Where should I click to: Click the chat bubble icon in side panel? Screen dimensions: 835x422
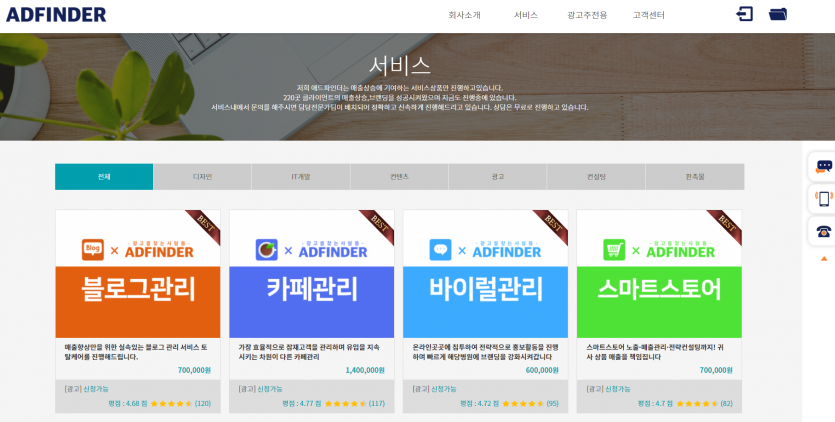click(x=824, y=166)
